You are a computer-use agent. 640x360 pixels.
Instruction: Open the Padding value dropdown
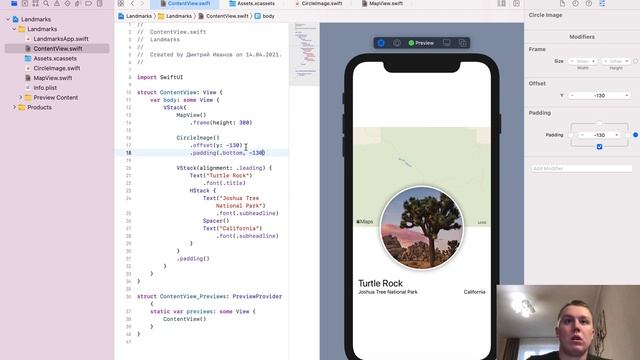tap(617, 135)
